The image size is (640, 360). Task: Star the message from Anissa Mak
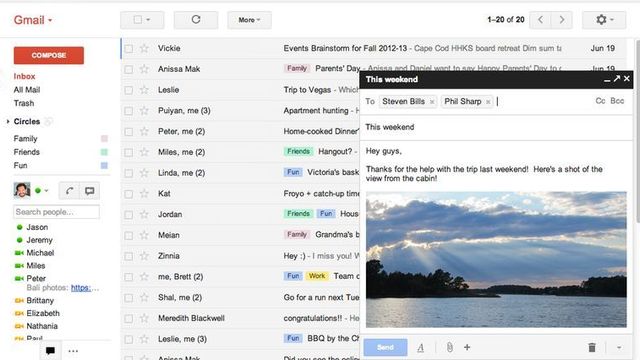point(144,69)
